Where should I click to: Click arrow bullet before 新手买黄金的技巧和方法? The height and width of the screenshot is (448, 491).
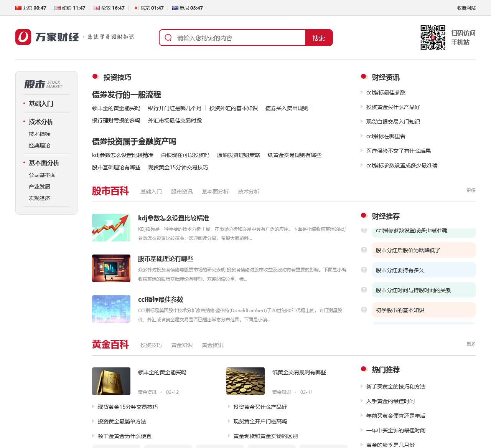pos(362,386)
